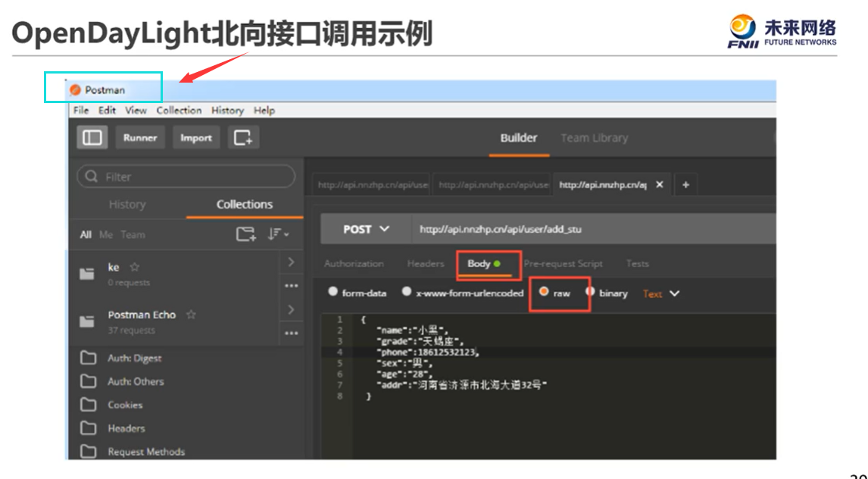This screenshot has width=868, height=479.
Task: Open the request Headers tab
Action: coord(426,264)
